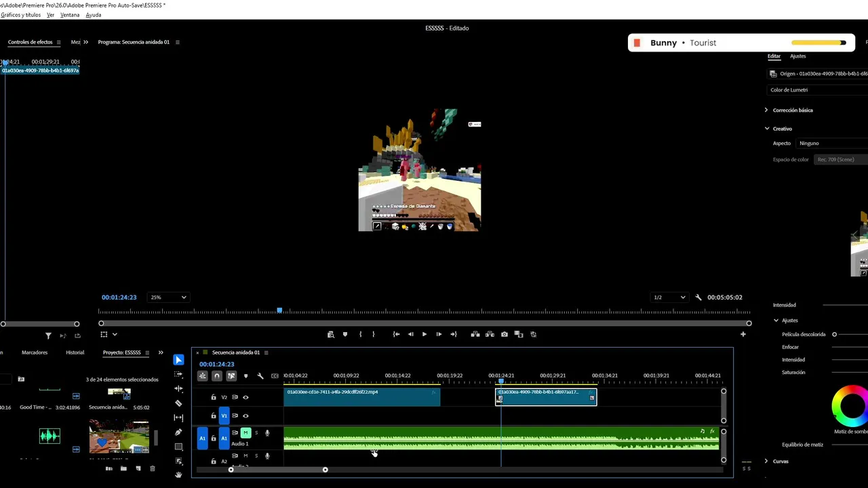
Task: Toggle linked selection in timeline
Action: pyautogui.click(x=231, y=375)
